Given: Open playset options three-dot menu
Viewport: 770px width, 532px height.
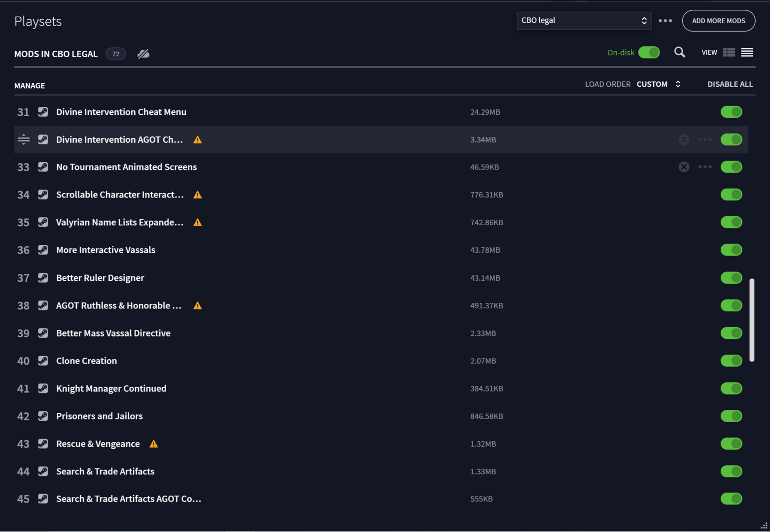Looking at the screenshot, I should [x=665, y=21].
